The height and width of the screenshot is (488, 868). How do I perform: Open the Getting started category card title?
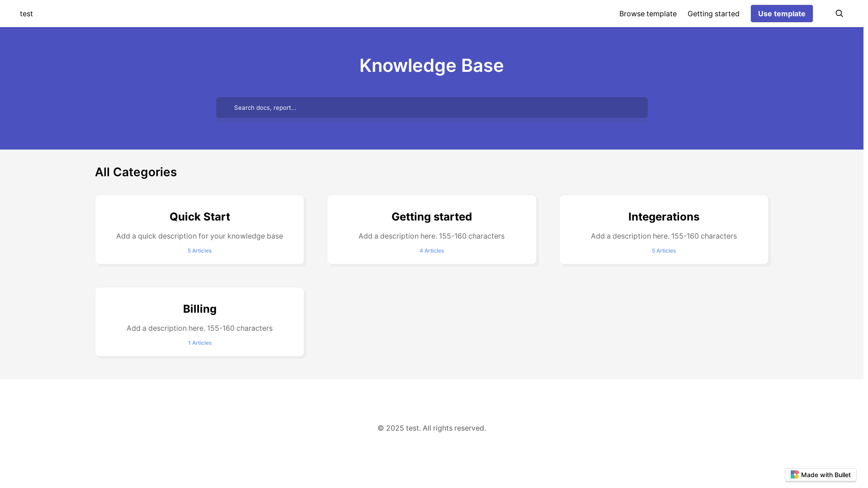tap(432, 217)
